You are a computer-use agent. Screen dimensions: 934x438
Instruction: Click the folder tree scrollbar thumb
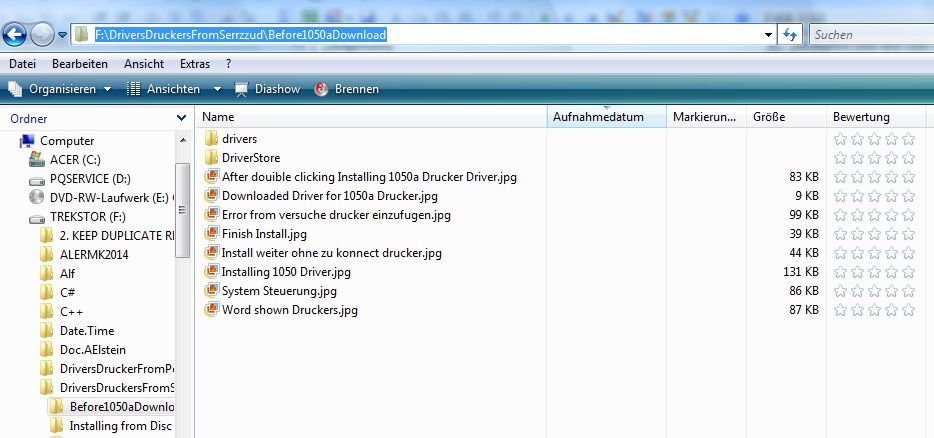(x=182, y=210)
